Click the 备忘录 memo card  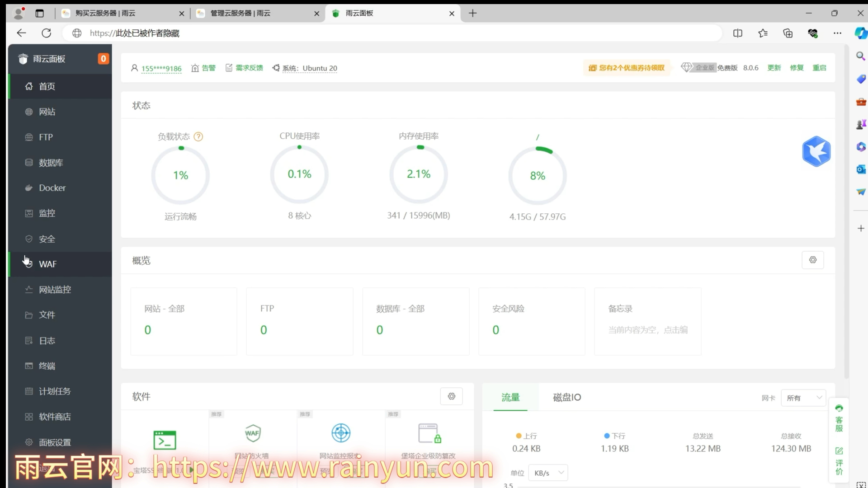pos(648,321)
